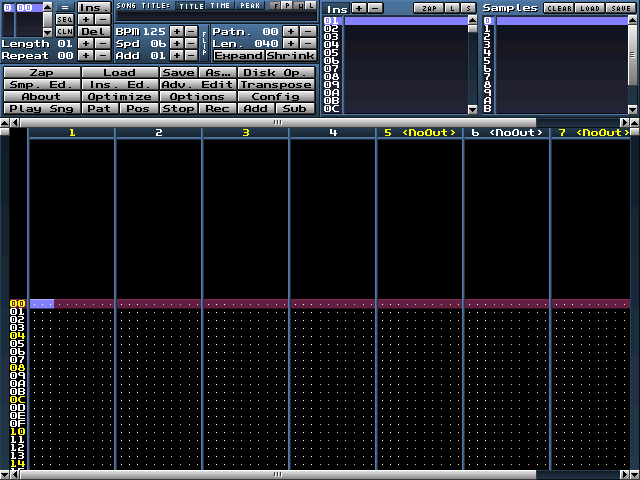Add an instrument with Ins plus button
The image size is (640, 480).
tap(359, 8)
